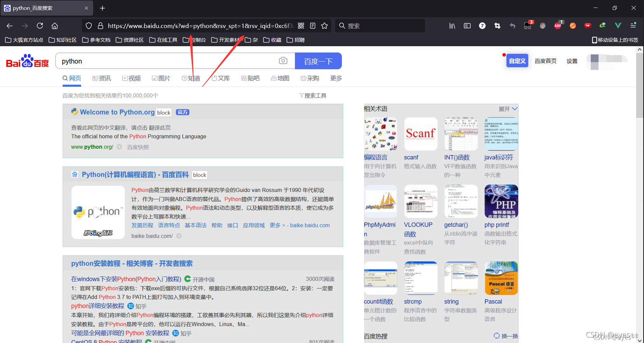The image size is (644, 343).
Task: Open the Pascal related term thumbnail
Action: tap(501, 278)
